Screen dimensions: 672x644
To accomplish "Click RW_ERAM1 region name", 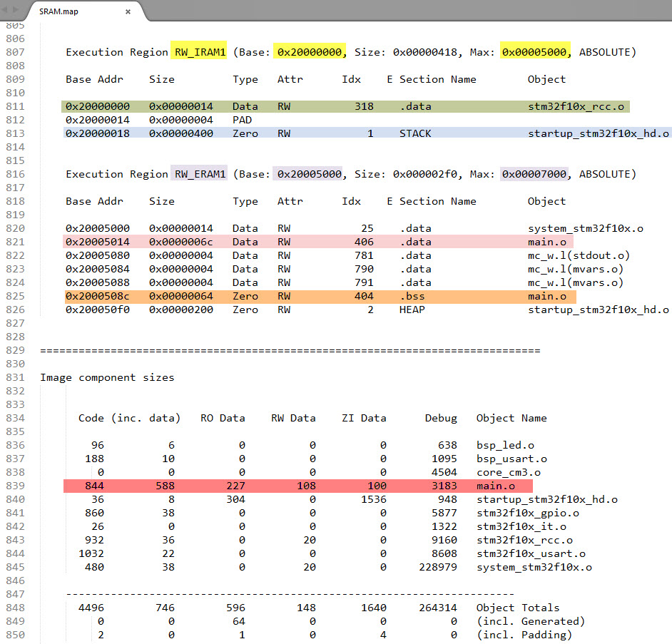I will [x=200, y=175].
